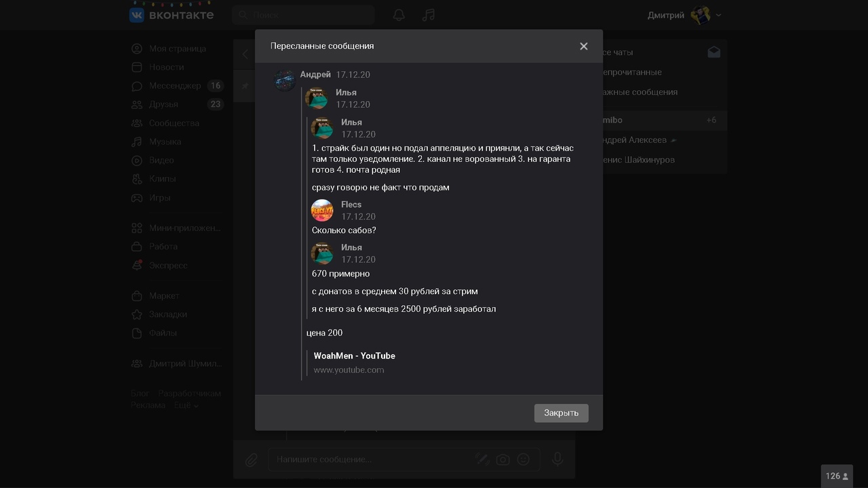
Task: Open the music note icon in header
Action: point(428,15)
